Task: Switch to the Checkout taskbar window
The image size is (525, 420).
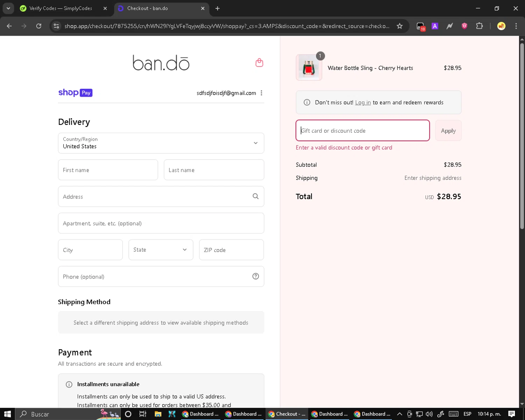Action: (287, 414)
